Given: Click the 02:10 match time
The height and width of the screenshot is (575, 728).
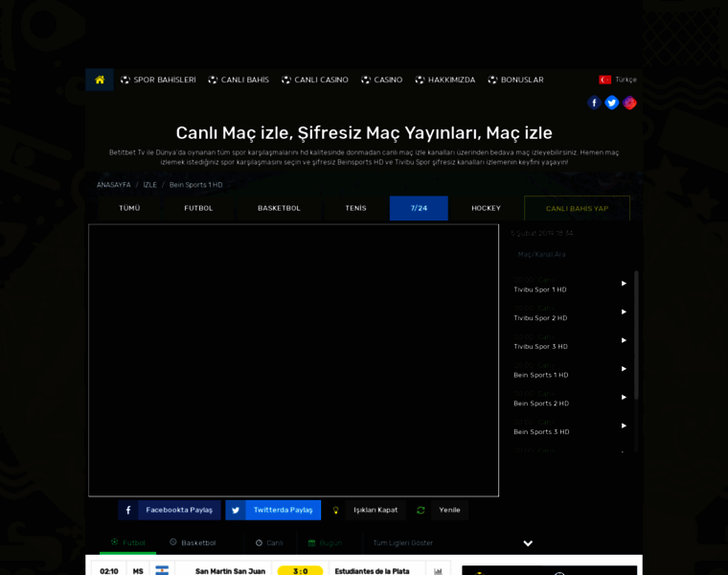Looking at the screenshot, I should click(x=109, y=571).
